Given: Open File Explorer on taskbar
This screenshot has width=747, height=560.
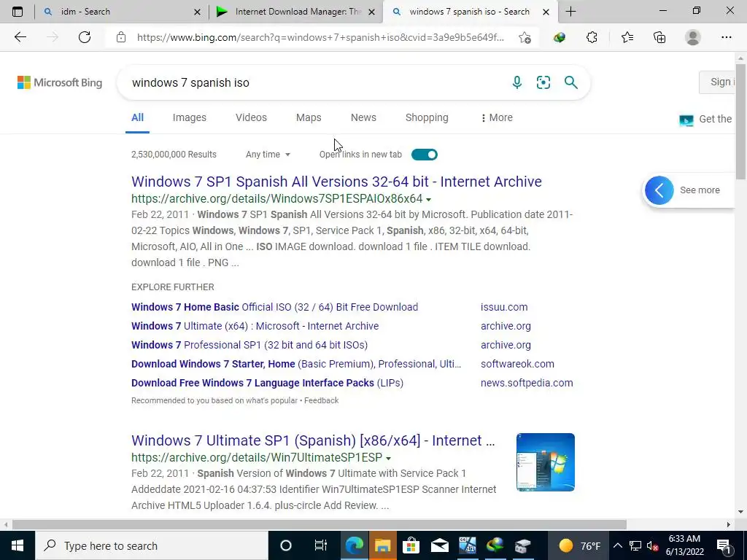Looking at the screenshot, I should [382, 545].
